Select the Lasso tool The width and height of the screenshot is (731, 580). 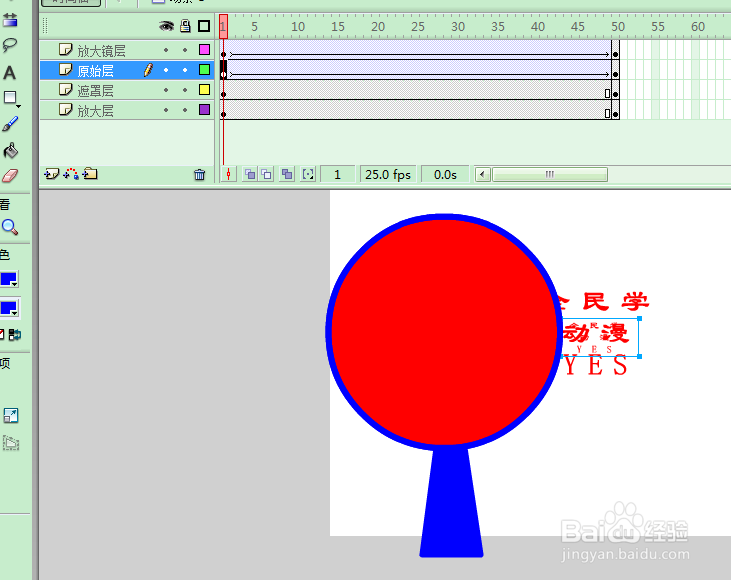[x=9, y=45]
